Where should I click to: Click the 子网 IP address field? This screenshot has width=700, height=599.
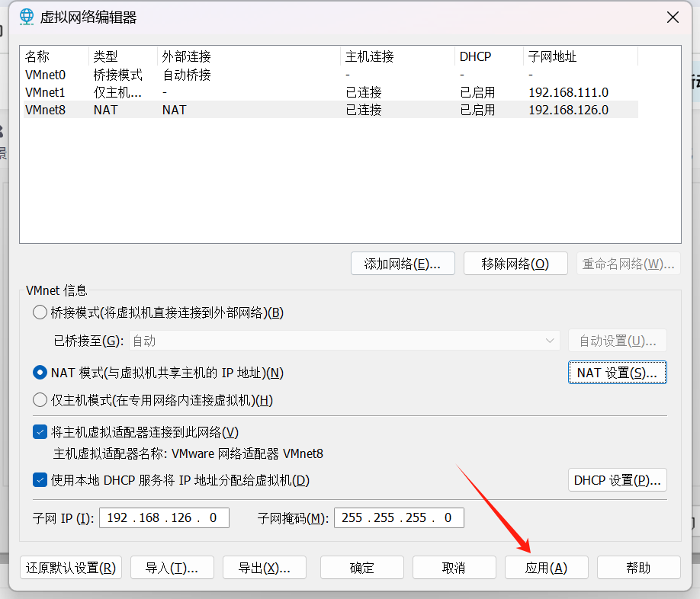164,517
